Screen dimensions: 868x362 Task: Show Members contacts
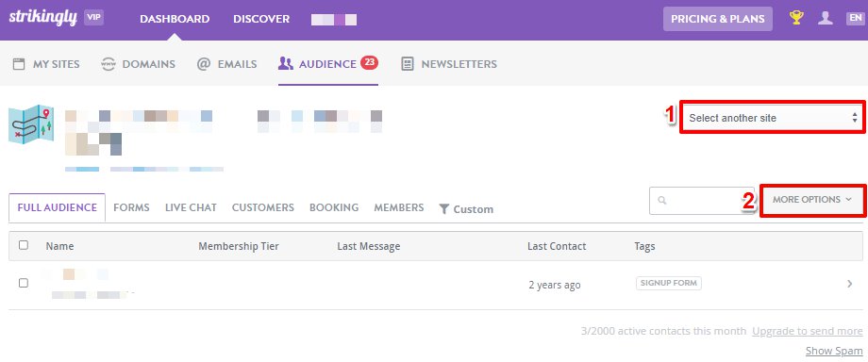point(398,207)
